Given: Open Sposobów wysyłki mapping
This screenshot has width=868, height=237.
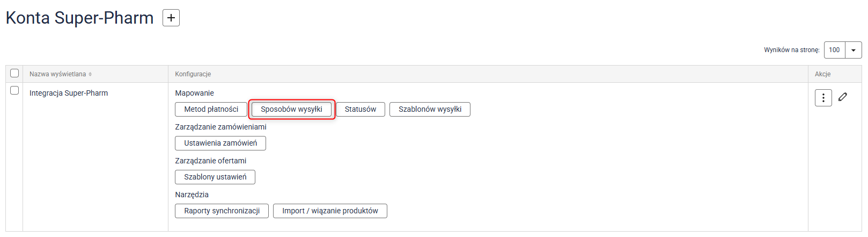Looking at the screenshot, I should coord(291,109).
